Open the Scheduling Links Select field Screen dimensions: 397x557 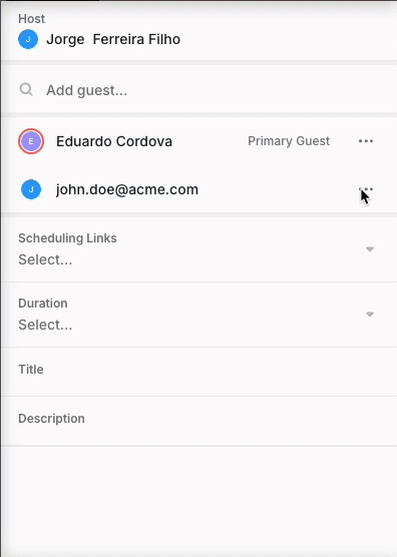199,249
